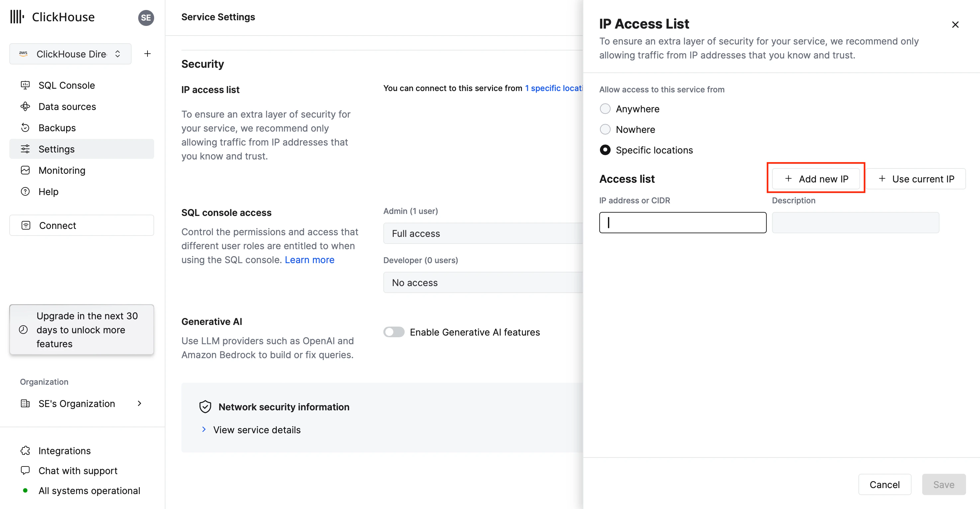The image size is (980, 509).
Task: Click the plus icon to add service
Action: tap(147, 53)
